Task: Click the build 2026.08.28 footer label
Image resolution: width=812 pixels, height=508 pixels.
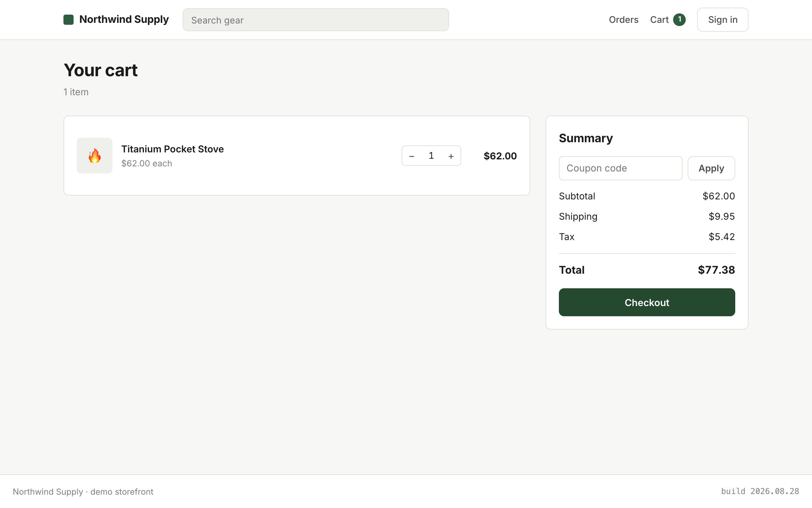Action: tap(760, 491)
